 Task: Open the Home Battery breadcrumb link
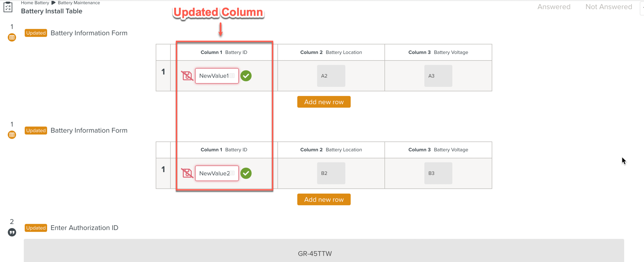[35, 3]
